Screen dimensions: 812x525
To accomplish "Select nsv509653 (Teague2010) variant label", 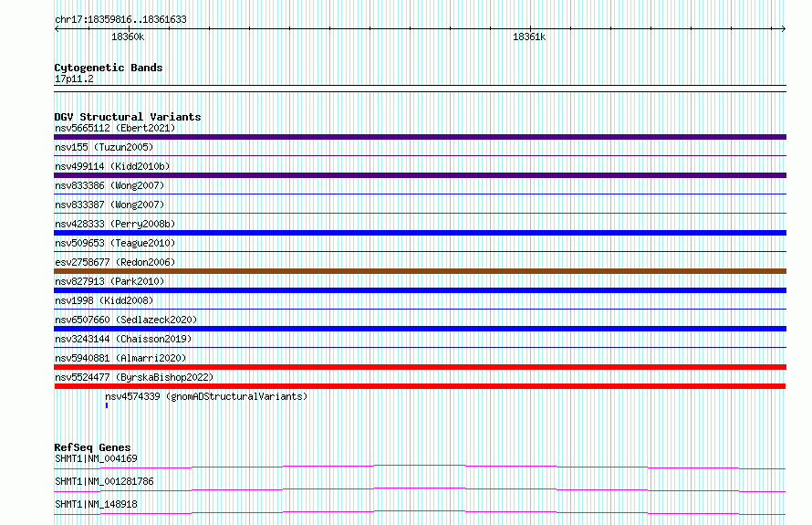I will (115, 243).
